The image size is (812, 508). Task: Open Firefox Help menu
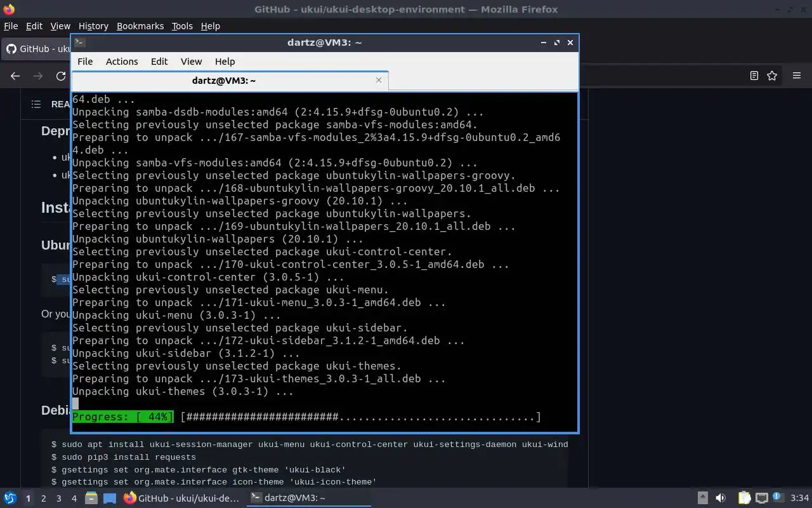point(211,26)
